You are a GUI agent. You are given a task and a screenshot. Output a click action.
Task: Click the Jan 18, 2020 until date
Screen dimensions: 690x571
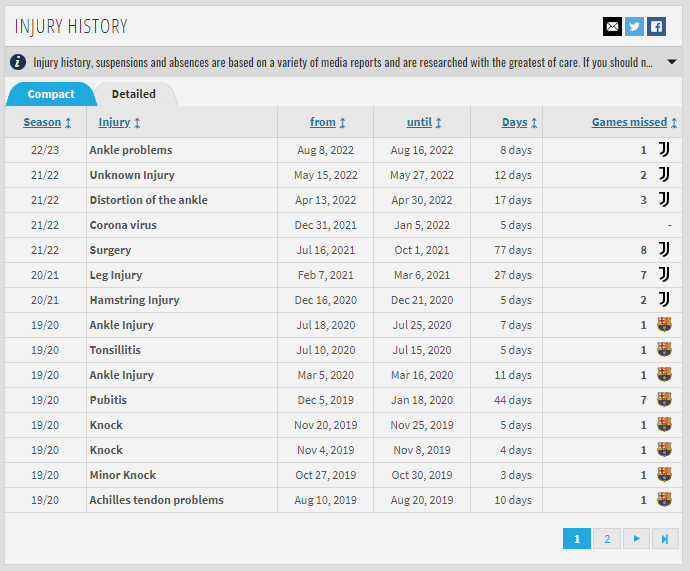[x=422, y=400]
